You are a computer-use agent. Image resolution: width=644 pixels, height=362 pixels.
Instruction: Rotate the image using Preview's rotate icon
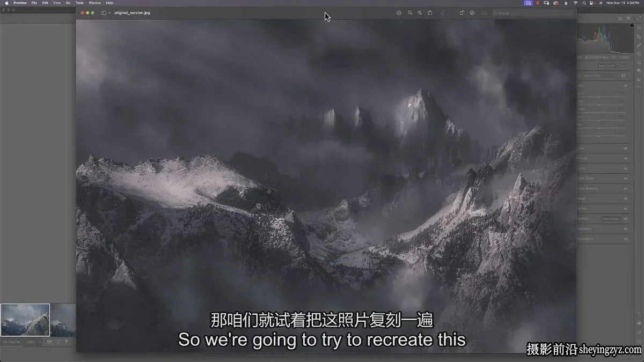[x=462, y=13]
